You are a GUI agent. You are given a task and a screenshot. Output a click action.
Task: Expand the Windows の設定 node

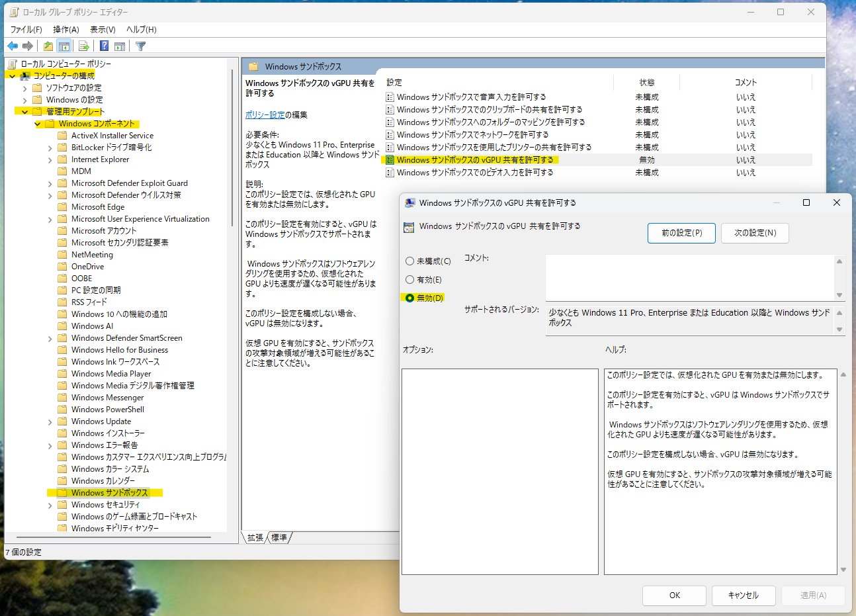tap(24, 100)
